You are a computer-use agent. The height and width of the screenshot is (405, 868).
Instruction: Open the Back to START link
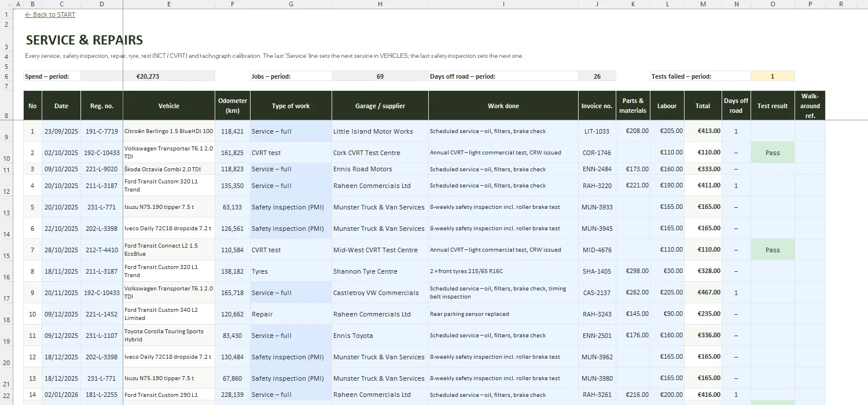[50, 14]
